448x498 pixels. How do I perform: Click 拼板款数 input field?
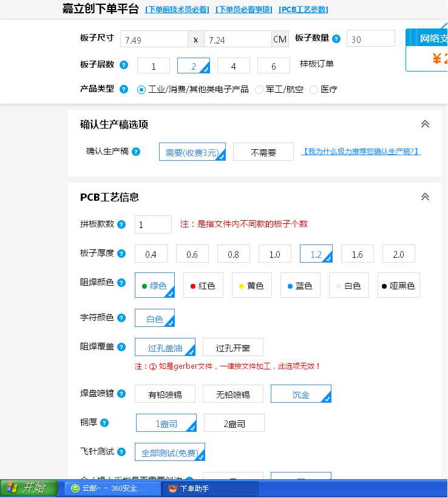pos(153,224)
